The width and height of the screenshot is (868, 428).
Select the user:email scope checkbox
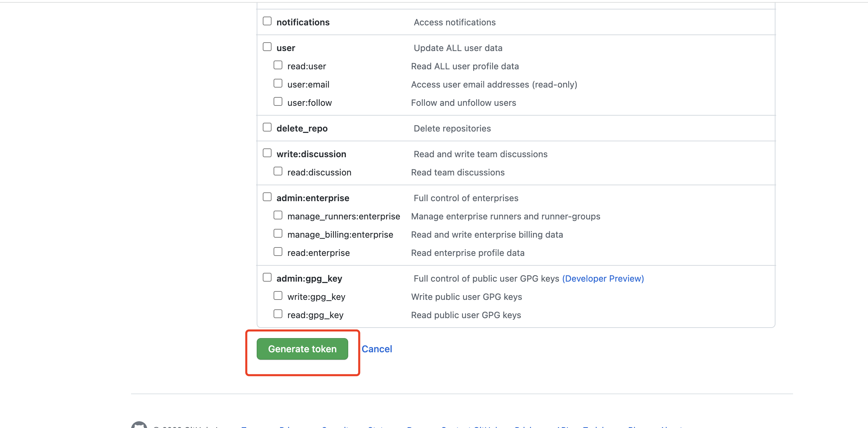(278, 84)
